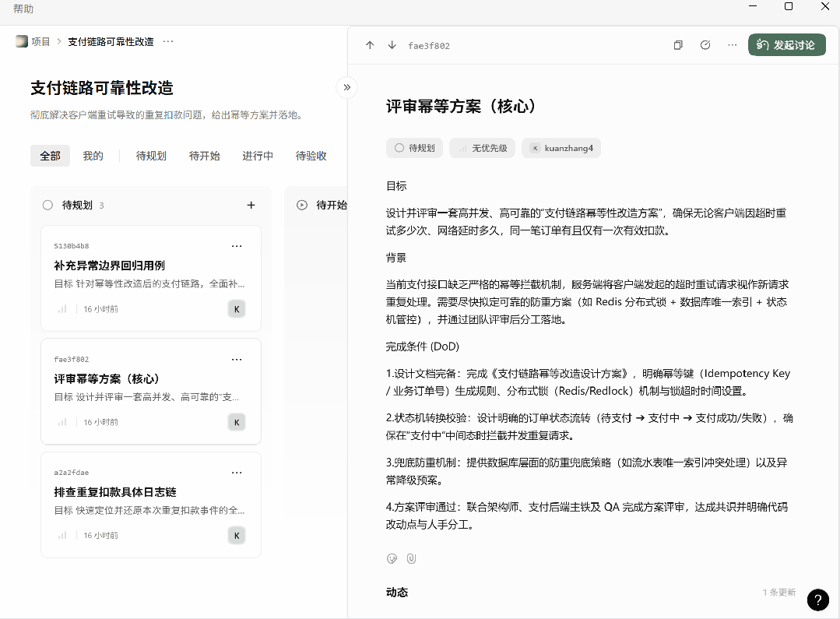Click 支付链路可靠性改造 in the breadcrumb
The width and height of the screenshot is (840, 619).
pos(111,41)
